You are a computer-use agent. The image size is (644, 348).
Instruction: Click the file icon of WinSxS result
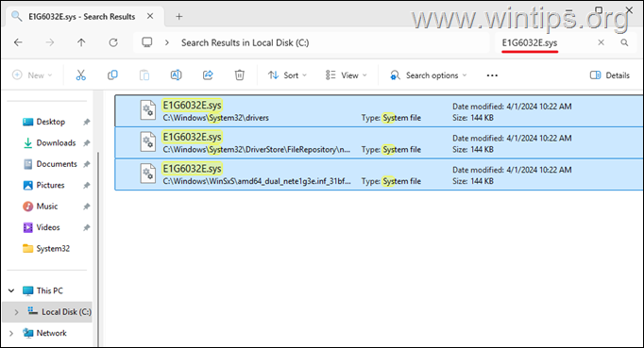coord(148,174)
